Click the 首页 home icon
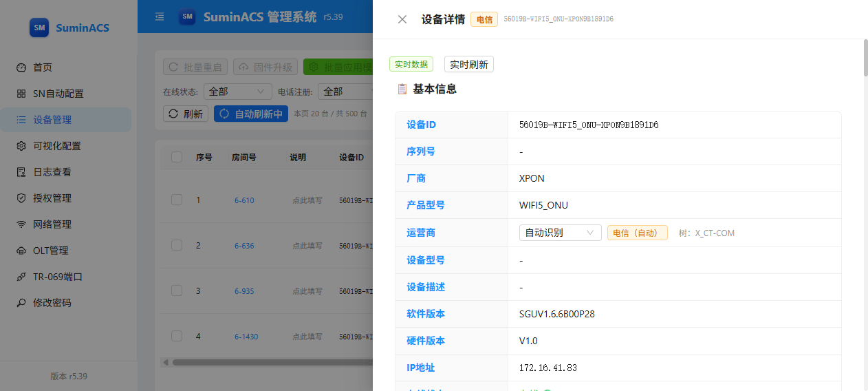Viewport: 868px width, 391px height. [x=21, y=67]
